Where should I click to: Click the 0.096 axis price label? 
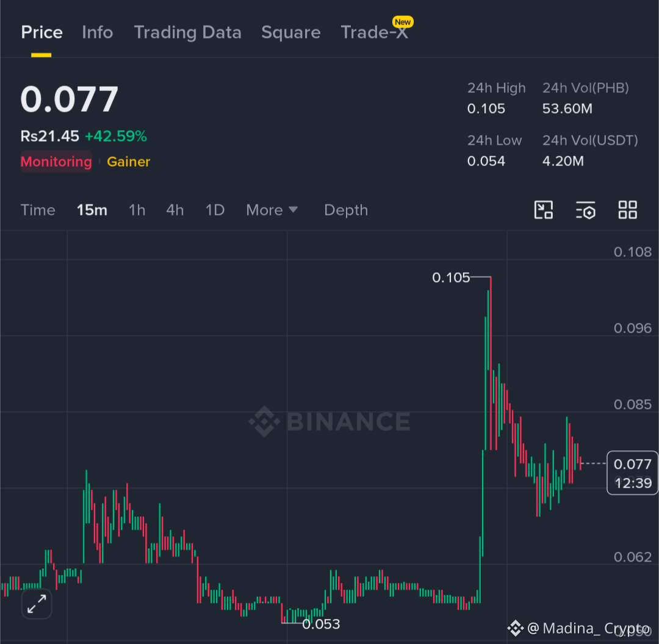[633, 328]
